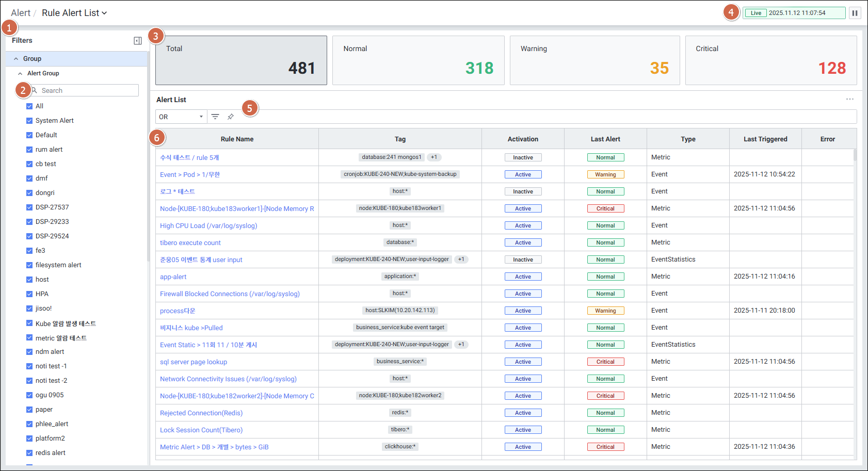Viewport: 868px width, 471px height.
Task: Open the tibero execute count rule
Action: tap(190, 243)
